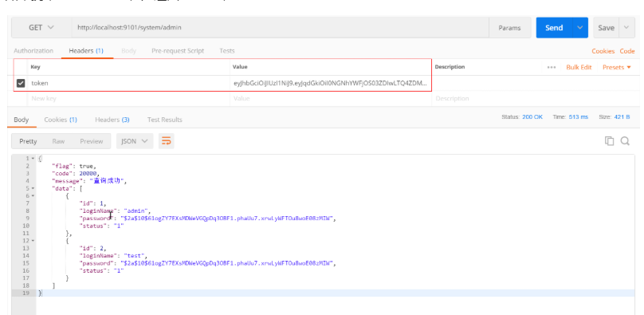644x315 pixels.
Task: Click the password hash on line 15
Action: tap(226, 263)
